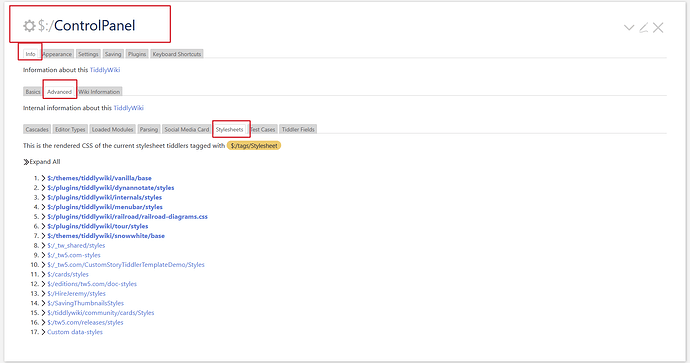This screenshot has height=363, width=690.
Task: Expand the community/cards/Styles entry
Action: click(x=44, y=313)
